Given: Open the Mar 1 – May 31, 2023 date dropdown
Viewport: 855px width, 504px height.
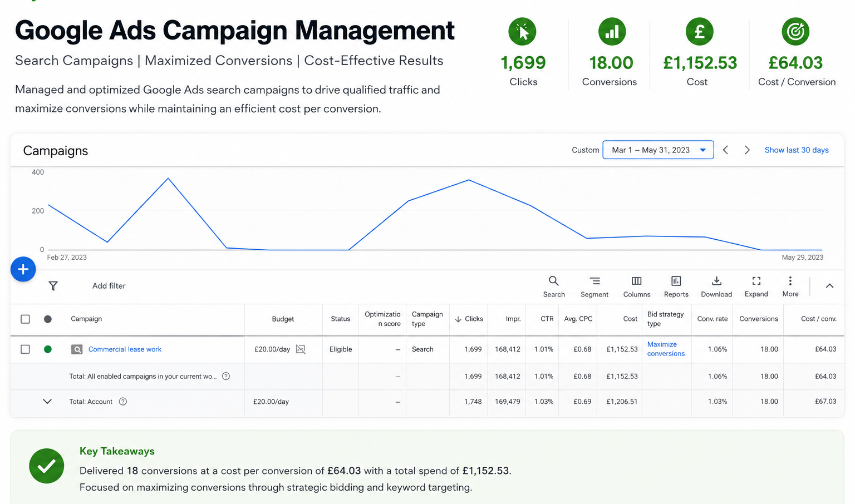Looking at the screenshot, I should pyautogui.click(x=658, y=150).
